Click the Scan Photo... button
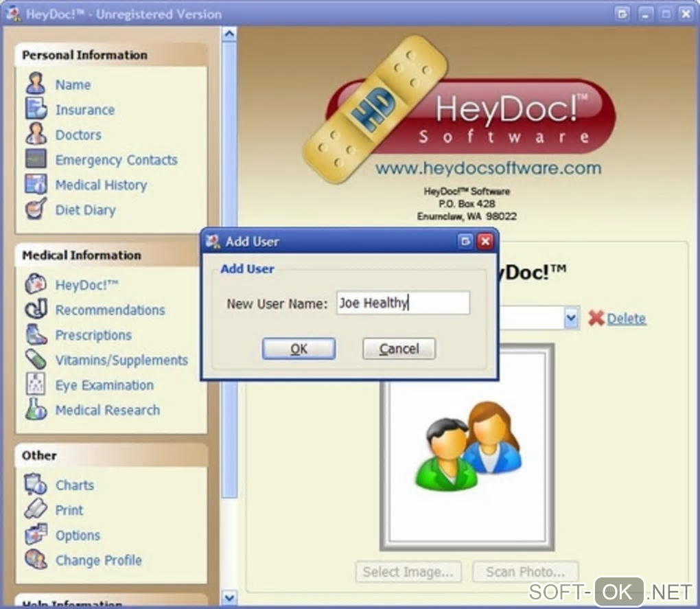 pyautogui.click(x=526, y=572)
